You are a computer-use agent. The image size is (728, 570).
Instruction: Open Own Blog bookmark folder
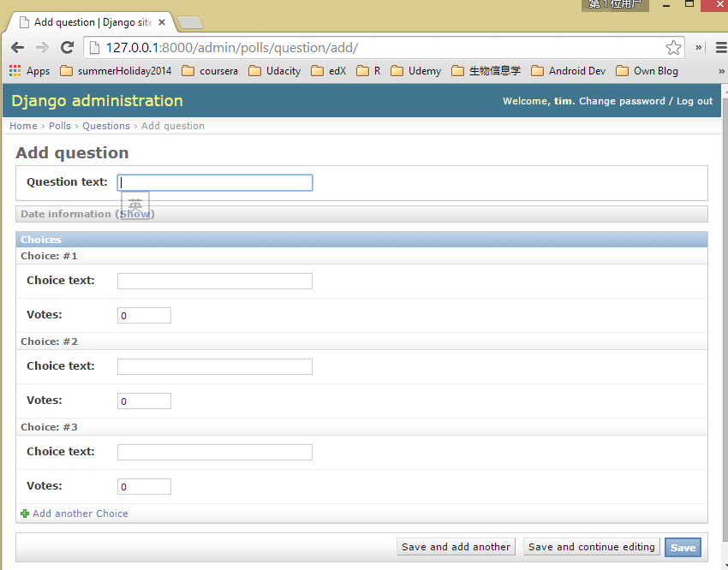coord(647,71)
